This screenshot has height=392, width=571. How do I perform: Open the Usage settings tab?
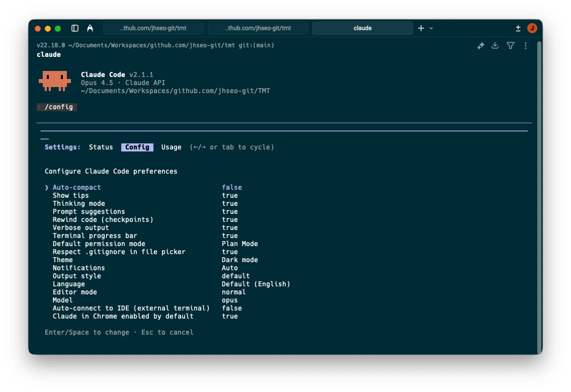tap(171, 147)
